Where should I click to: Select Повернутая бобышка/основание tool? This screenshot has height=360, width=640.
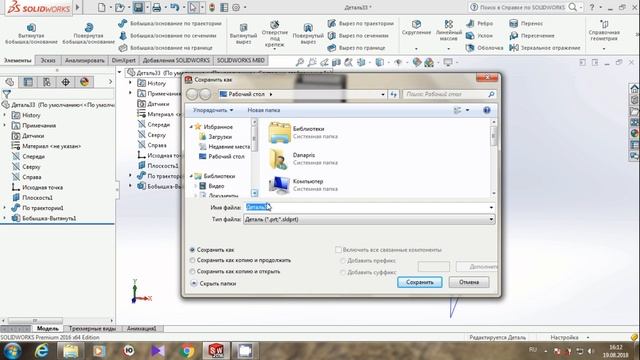click(x=89, y=33)
